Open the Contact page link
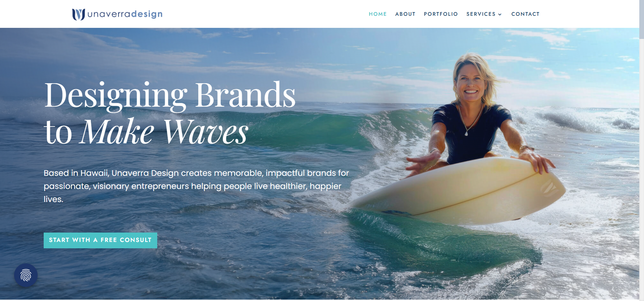Screen dimensions: 644x301 point(525,14)
